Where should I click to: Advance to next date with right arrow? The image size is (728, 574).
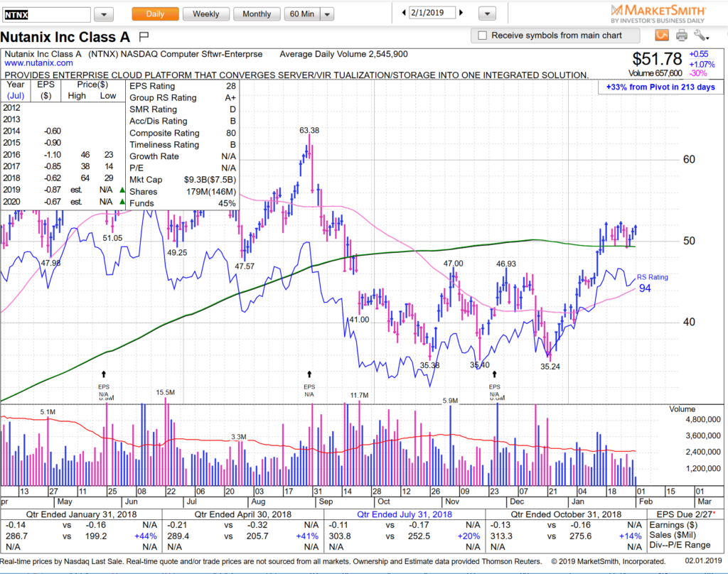(461, 13)
